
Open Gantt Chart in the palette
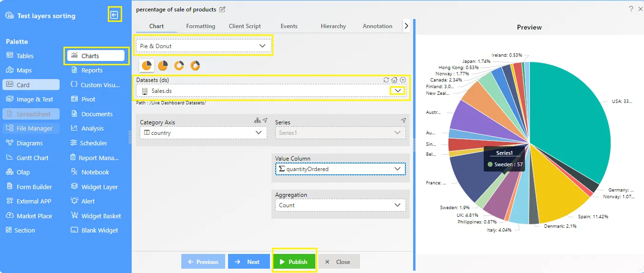tap(27, 158)
